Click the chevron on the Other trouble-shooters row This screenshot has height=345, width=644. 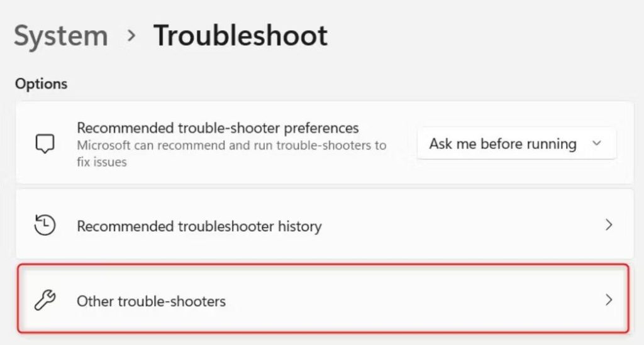[608, 300]
